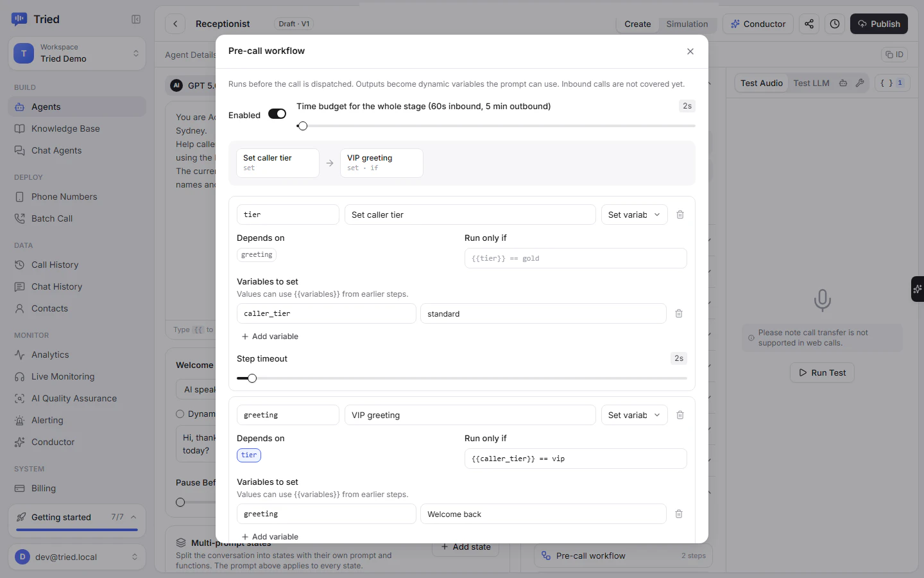Click the robot icon beside Test LLM
This screenshot has width=924, height=578.
[843, 83]
